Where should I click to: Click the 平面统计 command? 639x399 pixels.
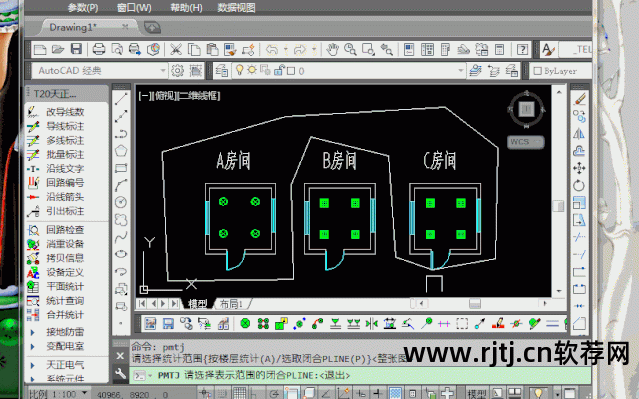(65, 287)
